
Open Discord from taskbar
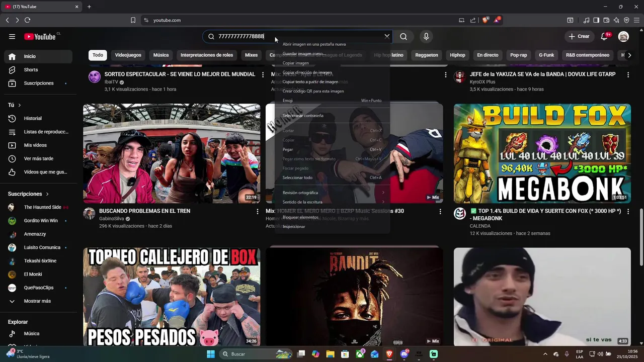point(404,354)
